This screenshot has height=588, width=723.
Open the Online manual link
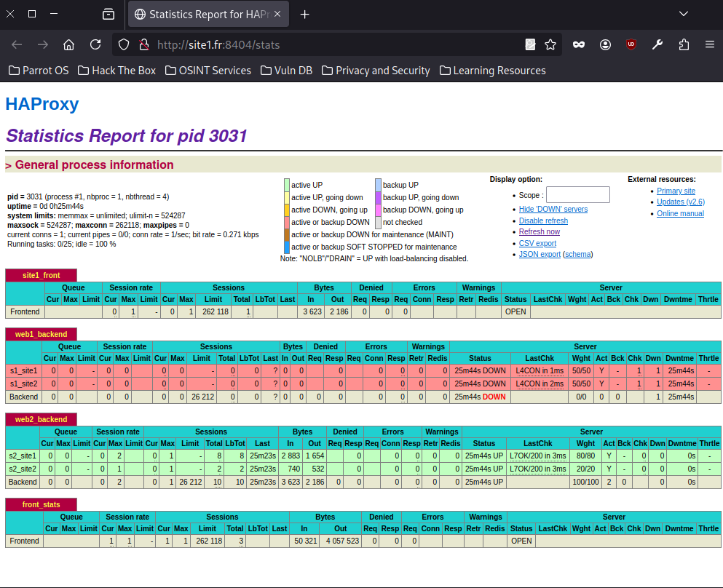(x=680, y=213)
